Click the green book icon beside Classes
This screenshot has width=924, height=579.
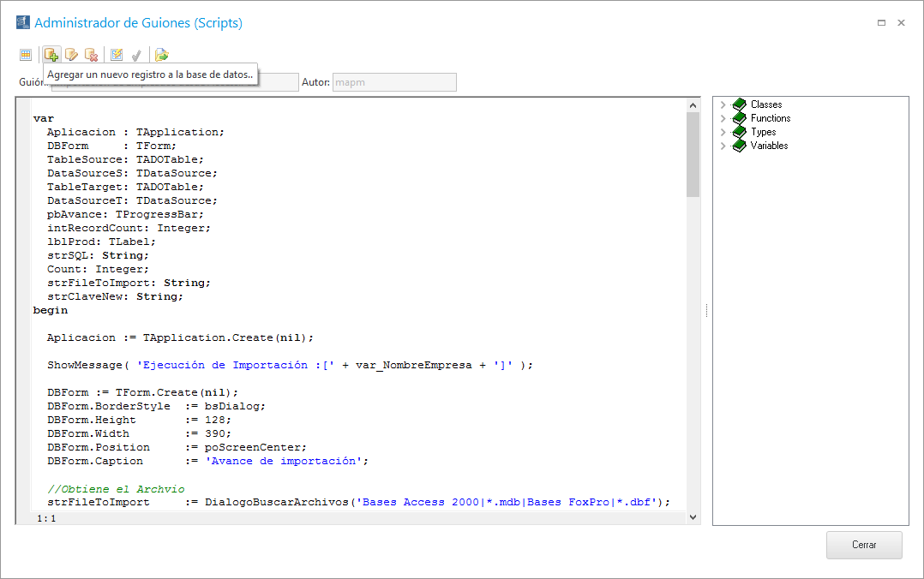pos(739,104)
